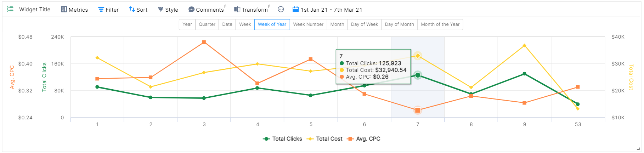This screenshot has height=153, width=644.
Task: Open the Metrics icon
Action: 64,9
